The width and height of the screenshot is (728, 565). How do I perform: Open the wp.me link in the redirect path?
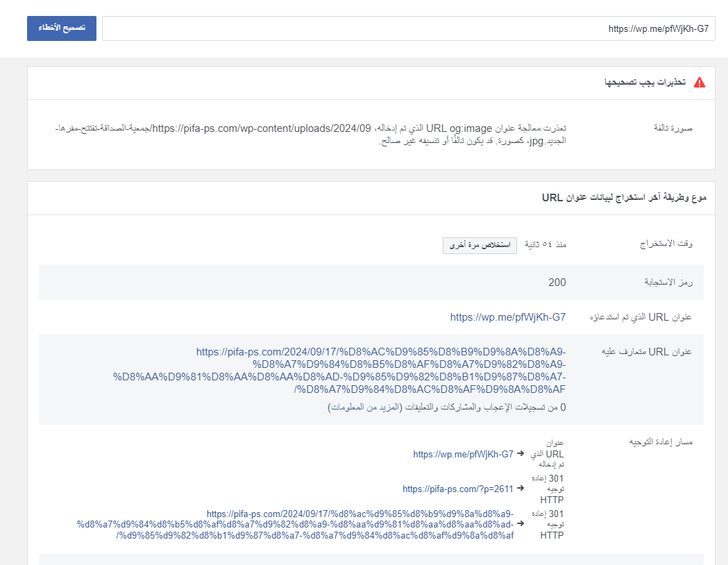[463, 454]
